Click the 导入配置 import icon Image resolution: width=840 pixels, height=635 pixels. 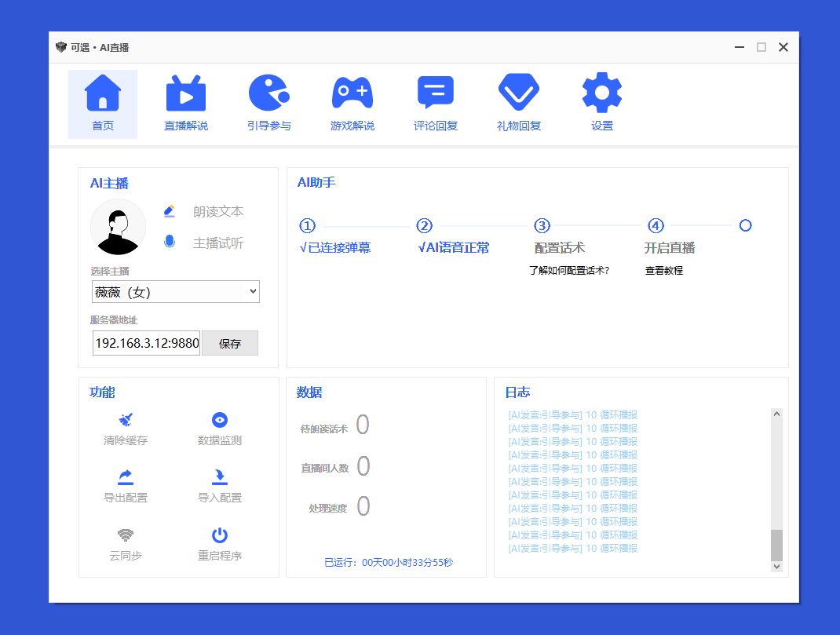click(219, 476)
